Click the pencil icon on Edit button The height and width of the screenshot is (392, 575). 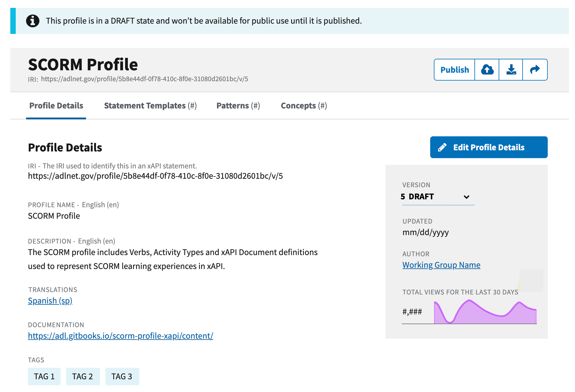pos(442,148)
